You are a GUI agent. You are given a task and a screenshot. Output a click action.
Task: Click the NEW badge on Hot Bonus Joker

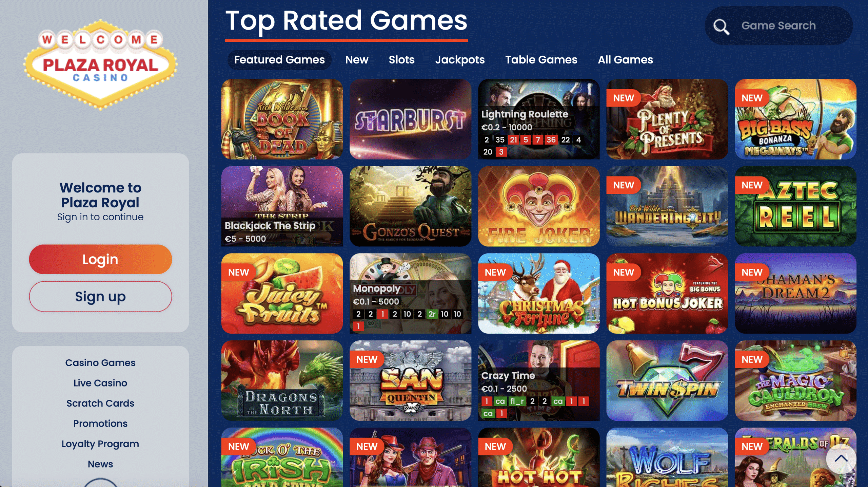[623, 272]
